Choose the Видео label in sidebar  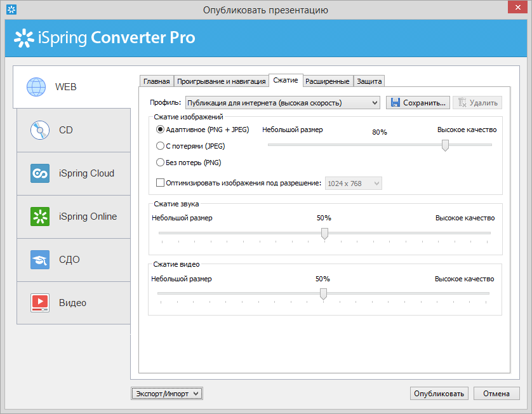click(x=72, y=303)
